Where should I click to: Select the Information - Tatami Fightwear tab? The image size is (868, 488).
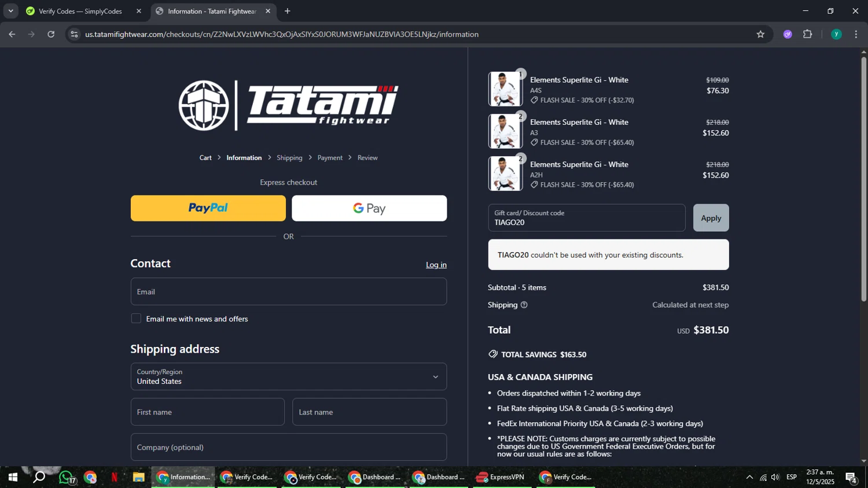pos(212,11)
